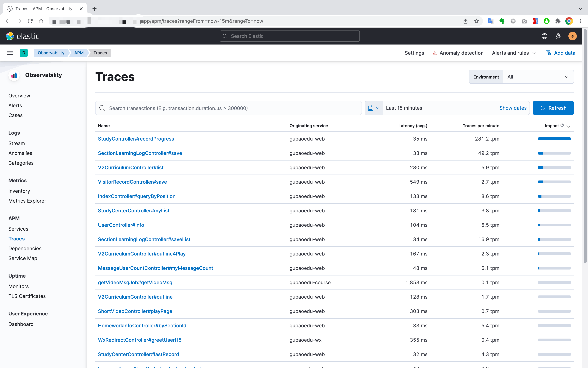The width and height of the screenshot is (588, 368).
Task: Click the APM breadcrumb
Action: click(79, 53)
